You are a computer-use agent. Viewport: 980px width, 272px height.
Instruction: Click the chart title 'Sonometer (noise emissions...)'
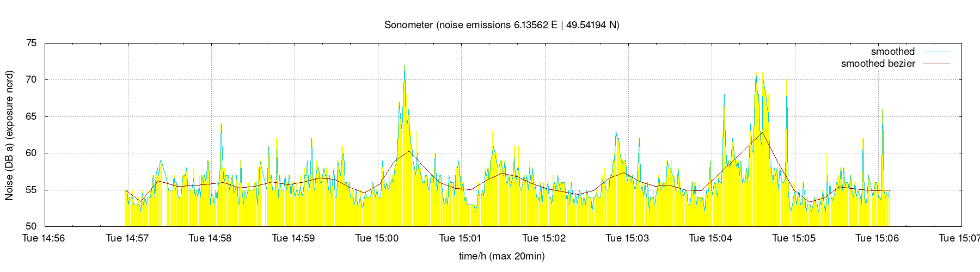(x=501, y=24)
